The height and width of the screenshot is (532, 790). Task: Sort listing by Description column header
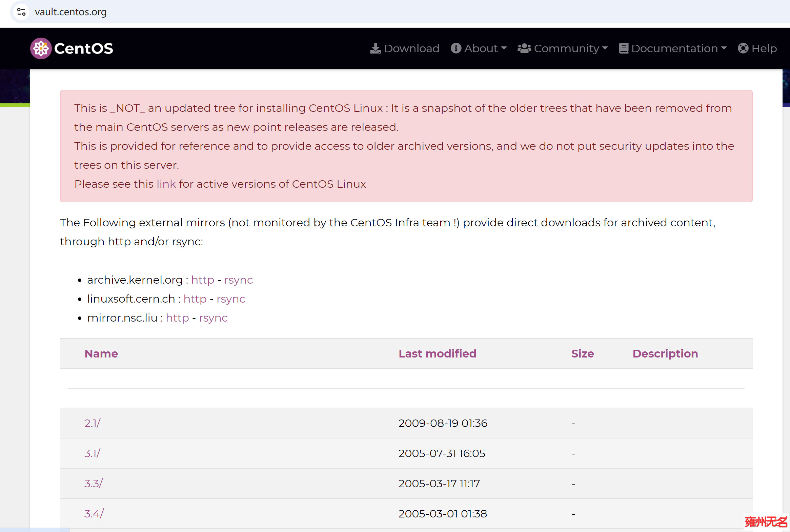pyautogui.click(x=665, y=353)
